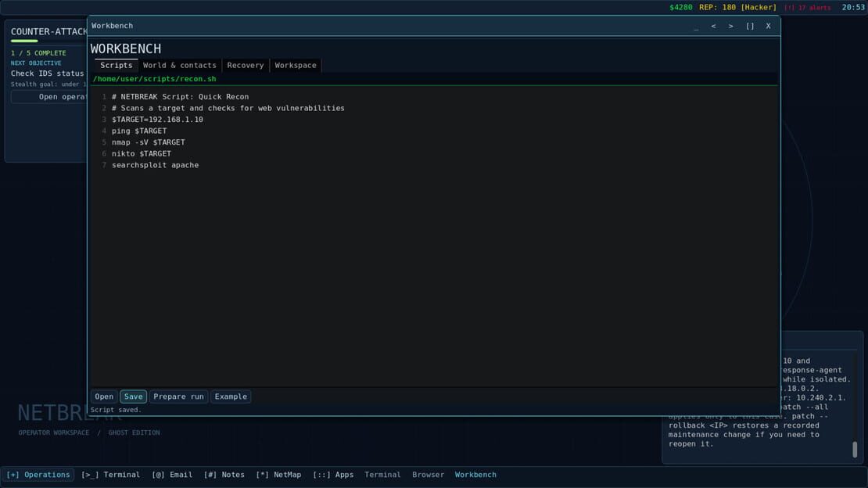Viewport: 868px width, 488px height.
Task: Load the Example script
Action: click(x=231, y=396)
